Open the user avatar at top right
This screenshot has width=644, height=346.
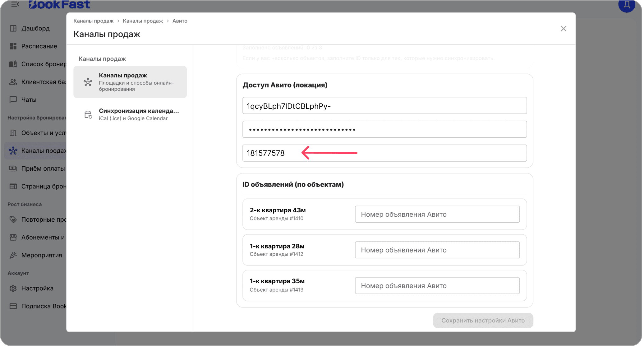point(627,5)
